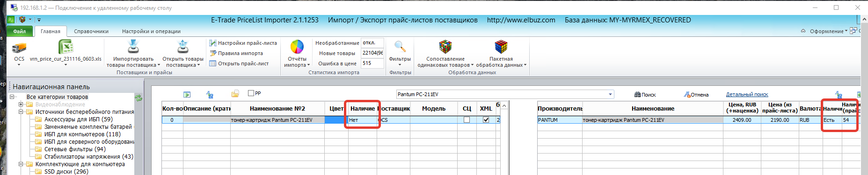Collapse the ribbon with the caret icon

coord(803,31)
